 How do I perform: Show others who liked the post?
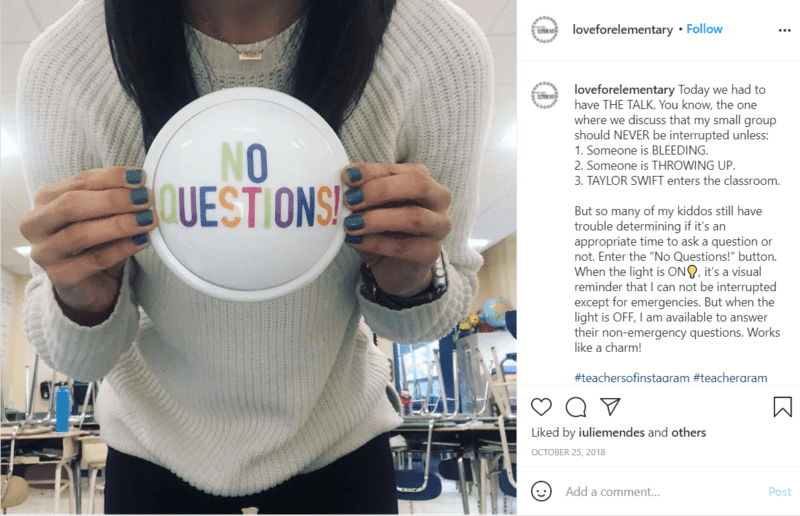click(688, 432)
